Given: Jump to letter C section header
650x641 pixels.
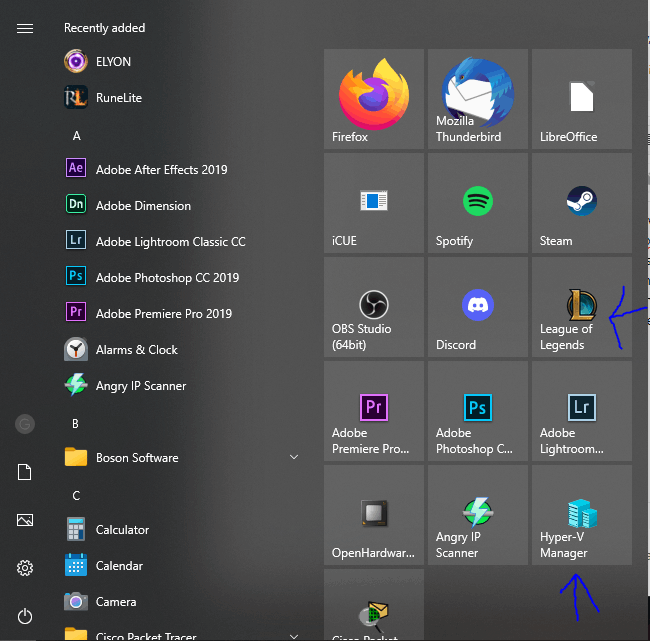Looking at the screenshot, I should (x=76, y=495).
